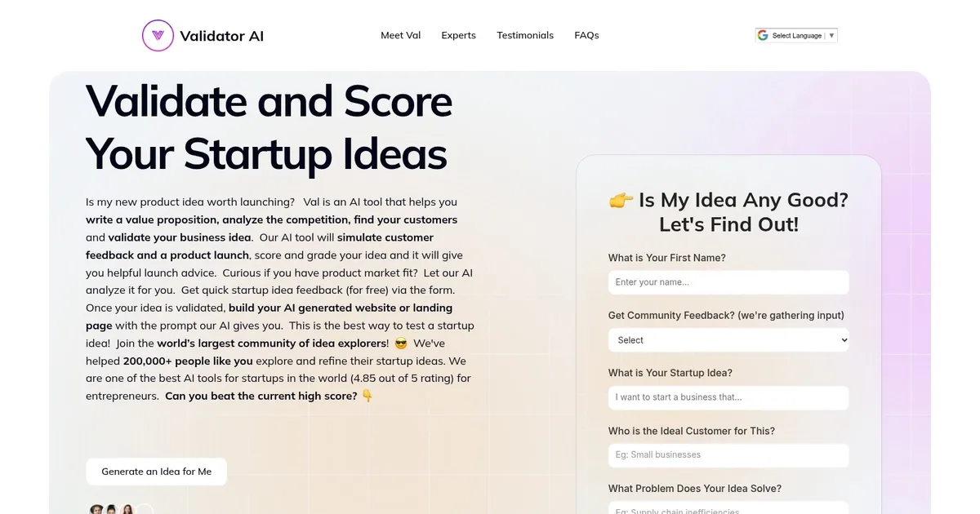This screenshot has width=980, height=514.
Task: Click the Problem Your Idea Solves field
Action: tap(728, 509)
